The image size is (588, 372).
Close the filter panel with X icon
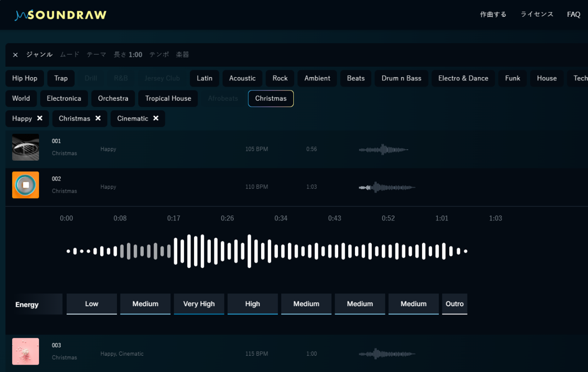point(15,55)
